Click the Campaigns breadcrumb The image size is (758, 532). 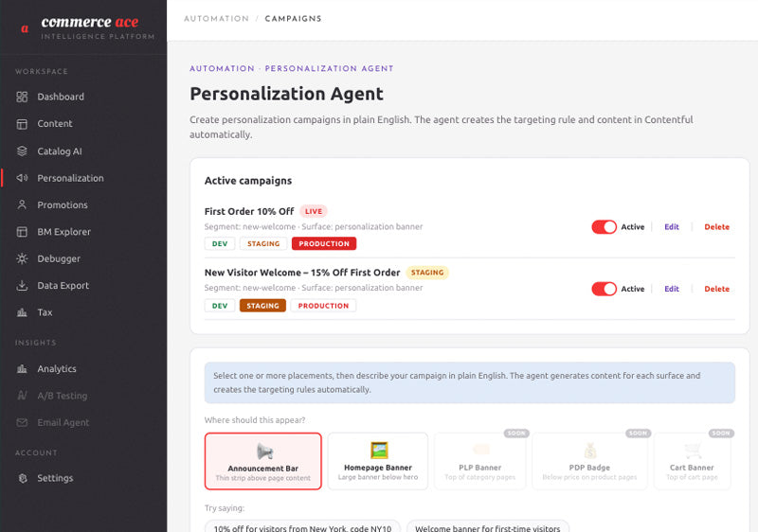coord(293,18)
